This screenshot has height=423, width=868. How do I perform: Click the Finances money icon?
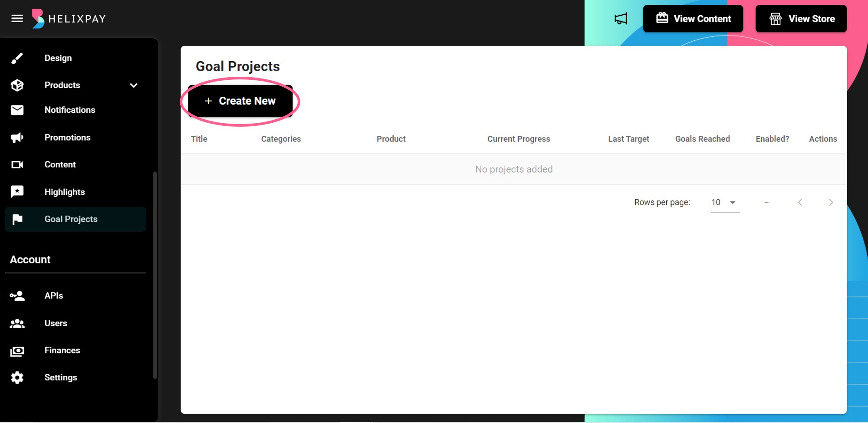(17, 351)
